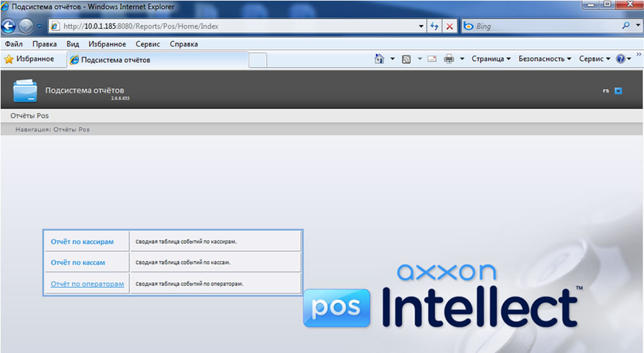The height and width of the screenshot is (353, 644).
Task: Expand the feeds dropdown arrow
Action: 420,59
